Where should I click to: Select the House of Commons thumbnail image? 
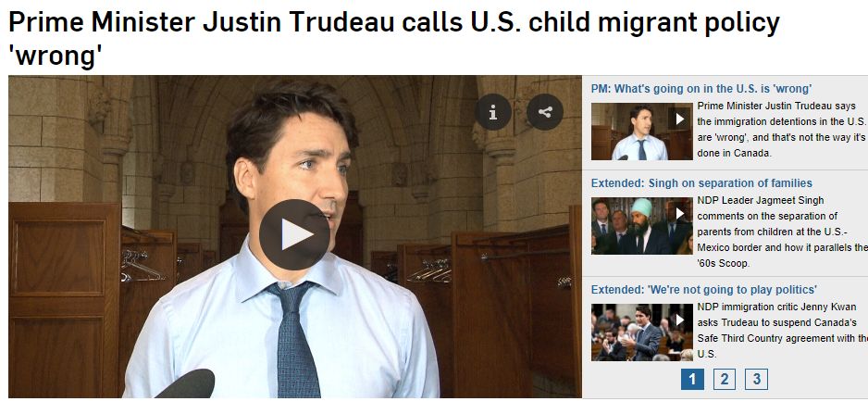coord(641,332)
